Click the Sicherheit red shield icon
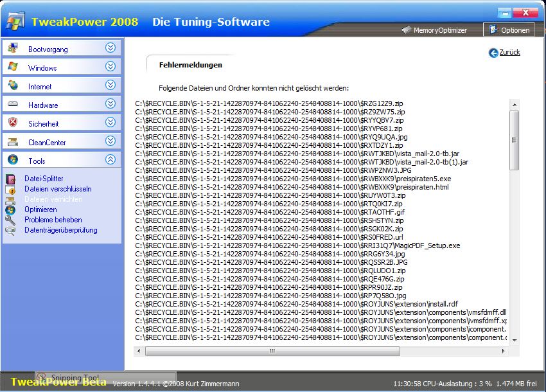This screenshot has height=392, width=546. [13, 122]
